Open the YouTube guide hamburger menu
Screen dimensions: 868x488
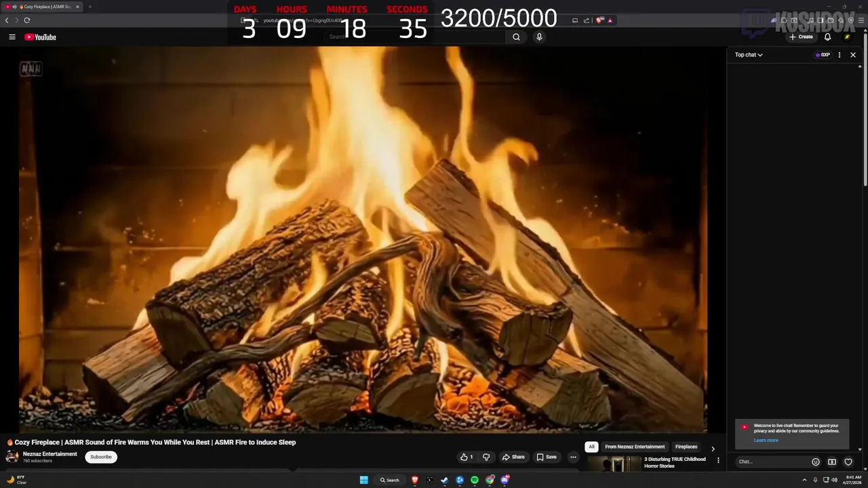[x=12, y=37]
